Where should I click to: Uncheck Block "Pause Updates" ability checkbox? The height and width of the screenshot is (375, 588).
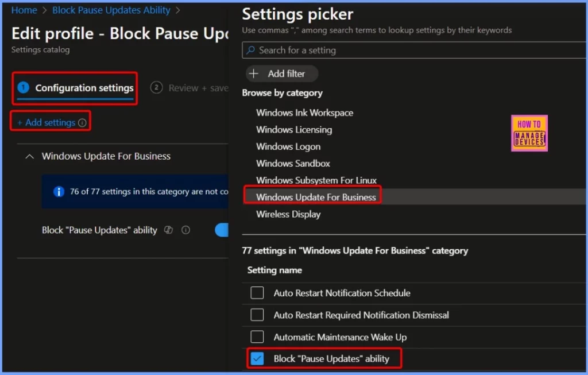pos(257,359)
